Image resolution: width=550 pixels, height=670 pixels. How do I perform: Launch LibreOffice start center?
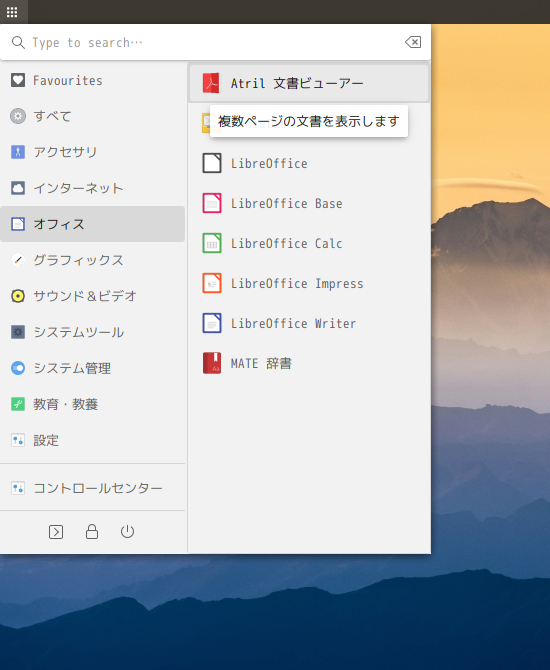(x=309, y=163)
